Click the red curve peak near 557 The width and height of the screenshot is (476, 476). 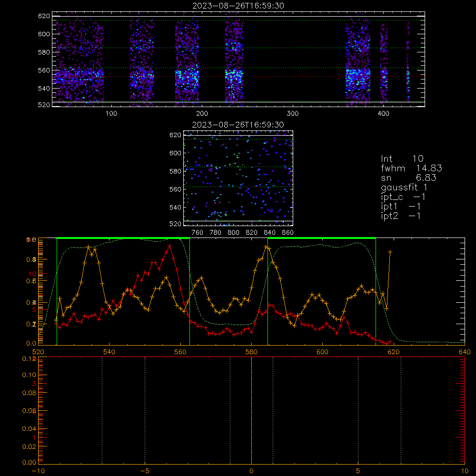coord(169,246)
